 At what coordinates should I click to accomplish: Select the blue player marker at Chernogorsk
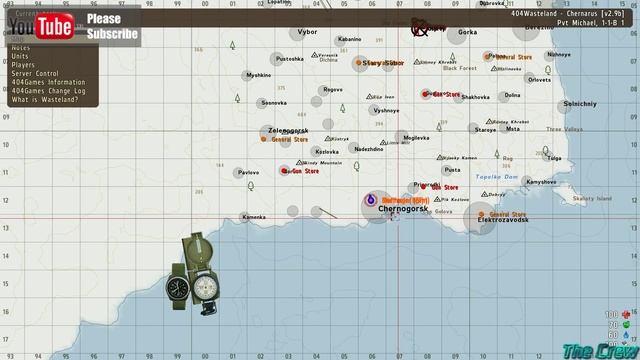(x=371, y=200)
